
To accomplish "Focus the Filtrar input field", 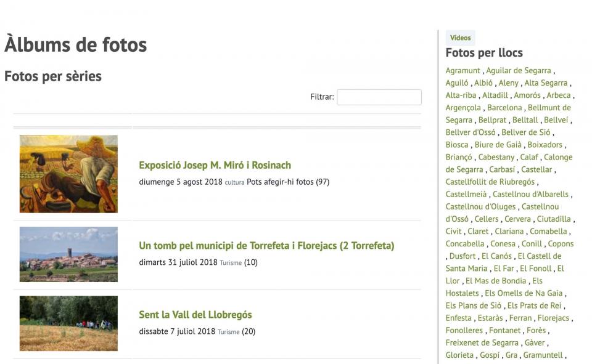I will click(x=379, y=97).
